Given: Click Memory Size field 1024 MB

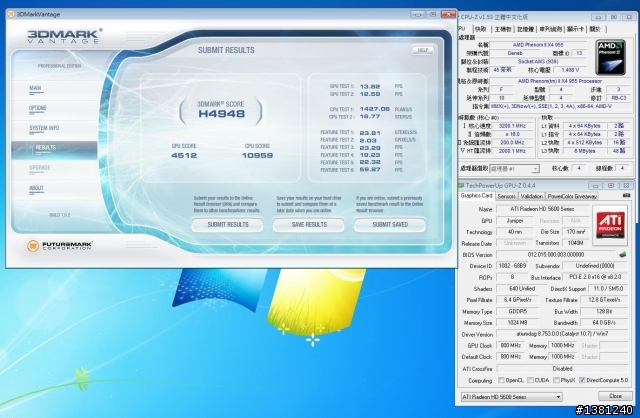Looking at the screenshot, I should click(x=517, y=322).
